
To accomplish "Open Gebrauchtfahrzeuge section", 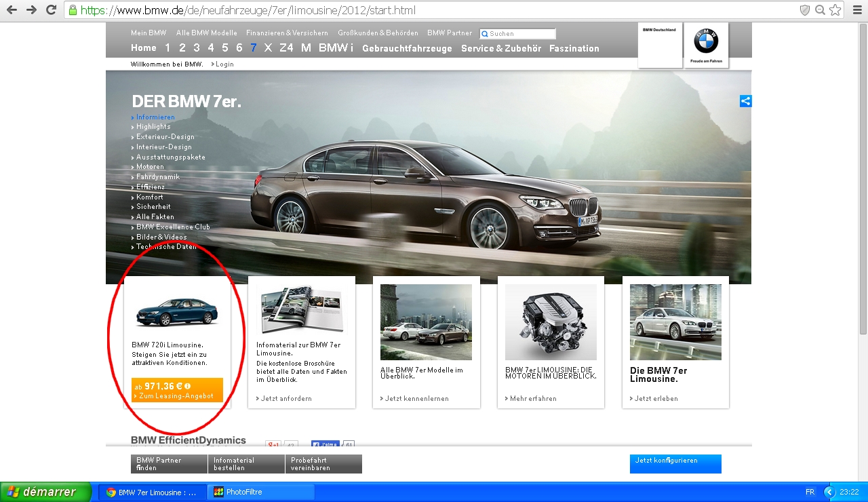I will (x=407, y=49).
